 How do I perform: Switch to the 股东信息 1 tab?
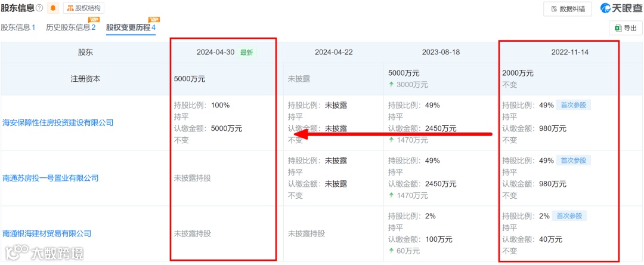[18, 27]
